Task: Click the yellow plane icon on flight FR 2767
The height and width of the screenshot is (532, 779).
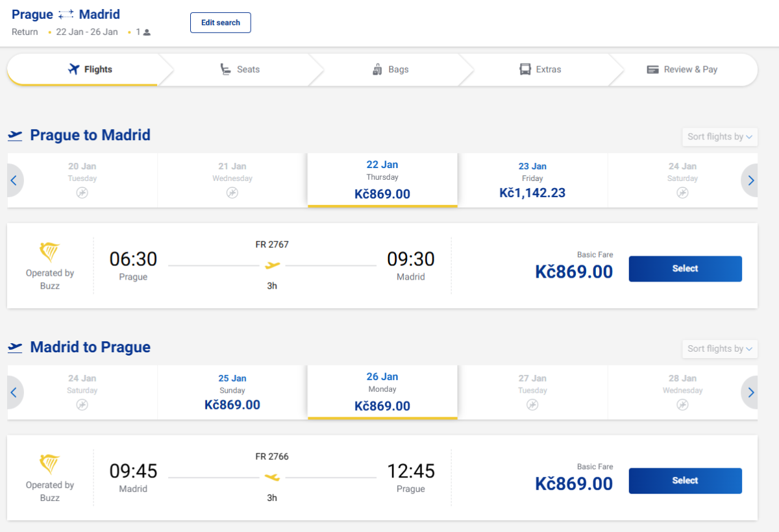Action: 273,265
